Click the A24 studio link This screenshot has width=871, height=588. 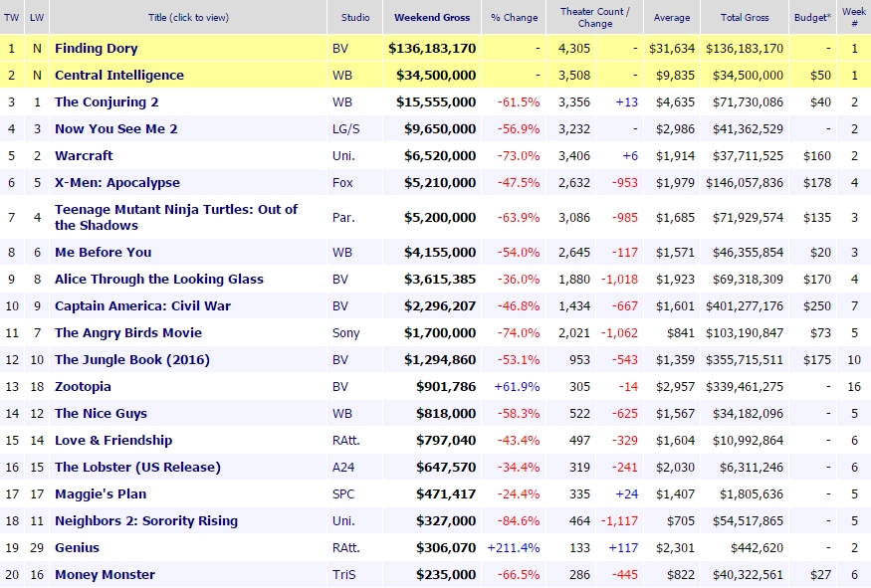coord(343,467)
